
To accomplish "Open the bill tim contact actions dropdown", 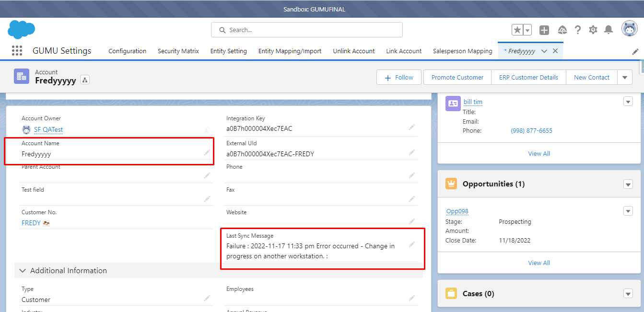I will click(x=628, y=101).
